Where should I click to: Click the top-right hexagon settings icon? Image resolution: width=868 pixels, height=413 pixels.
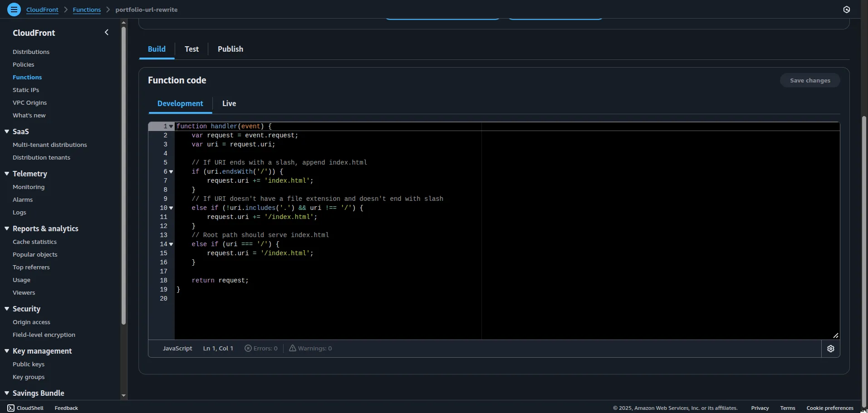click(846, 10)
